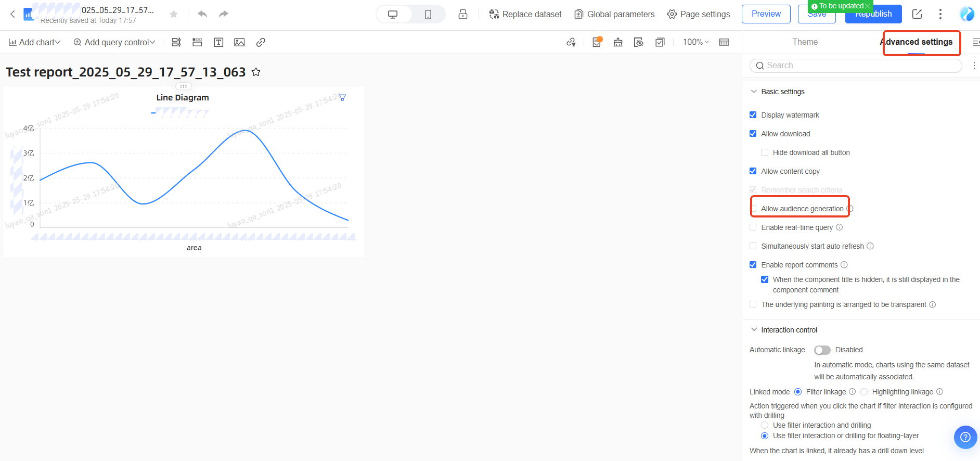Viewport: 980px width, 461px height.
Task: Enable Allow audience generation checkbox
Action: click(x=753, y=209)
